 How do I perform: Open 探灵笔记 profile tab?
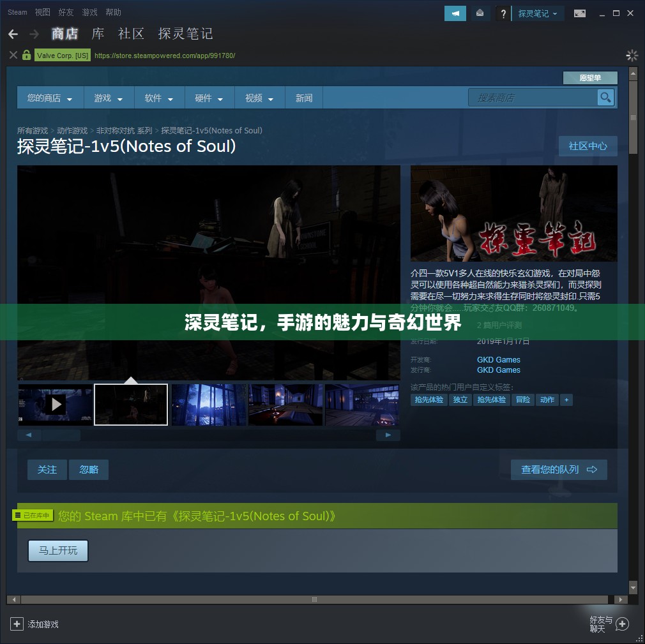point(186,34)
